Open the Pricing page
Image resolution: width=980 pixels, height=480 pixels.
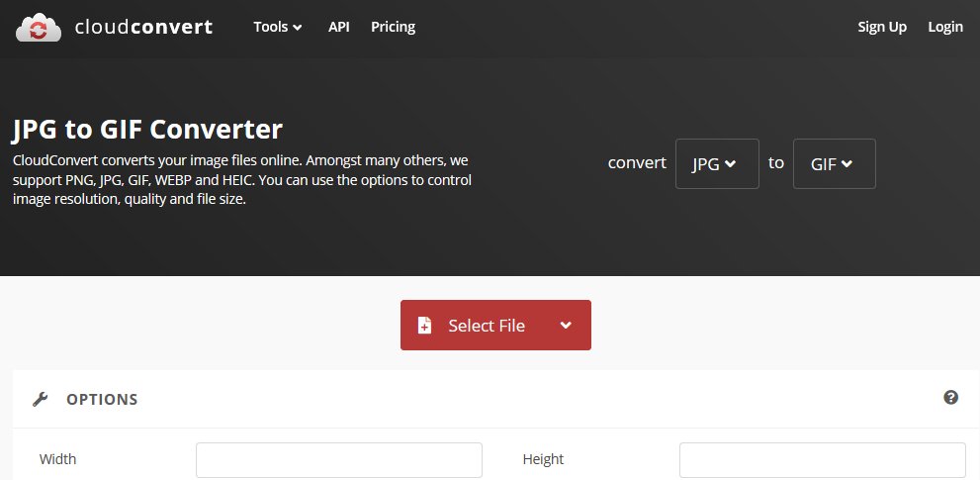tap(394, 27)
